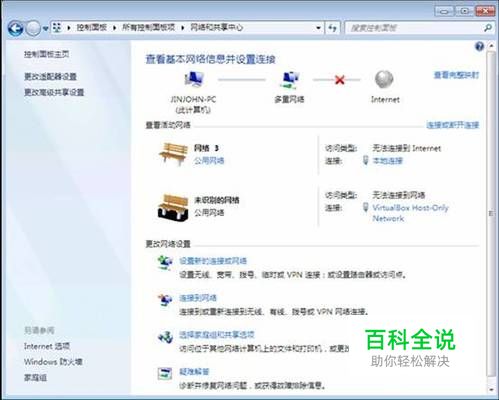Expand the address bar history dropdown

pos(318,28)
